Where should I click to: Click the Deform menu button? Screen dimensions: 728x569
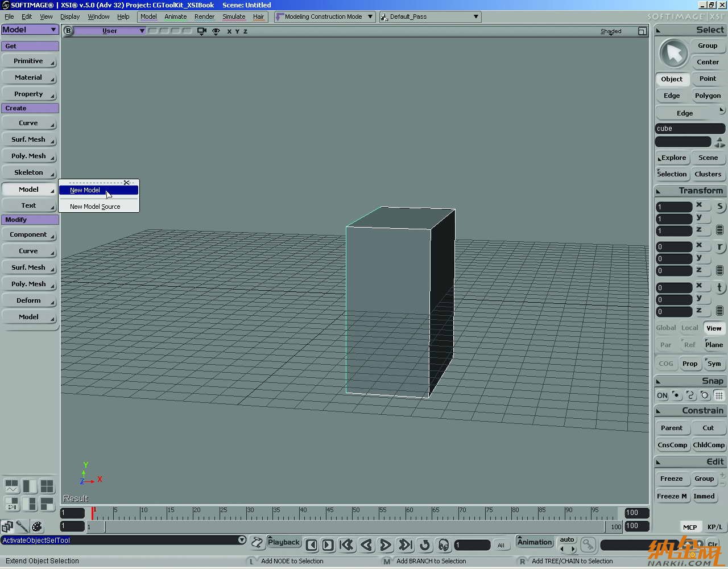pyautogui.click(x=29, y=300)
